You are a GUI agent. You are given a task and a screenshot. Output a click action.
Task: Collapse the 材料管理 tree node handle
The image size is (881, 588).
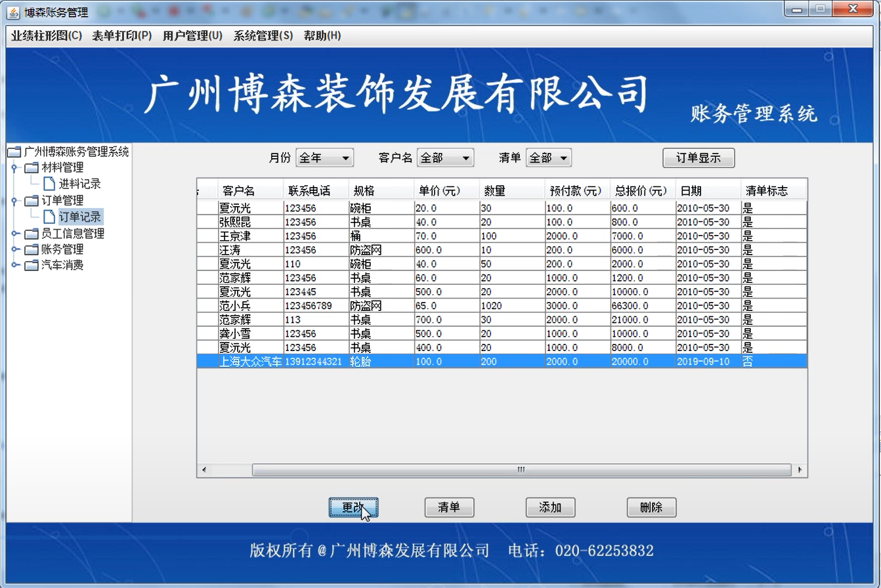point(15,168)
